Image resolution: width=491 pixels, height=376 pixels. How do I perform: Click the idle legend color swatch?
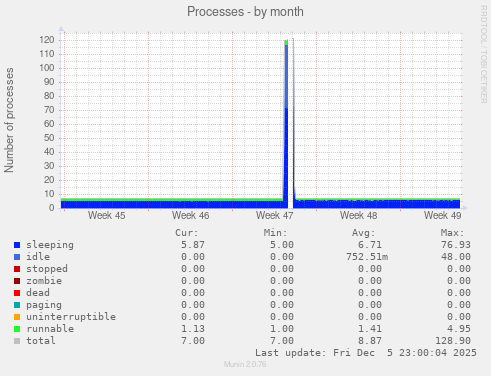click(17, 257)
